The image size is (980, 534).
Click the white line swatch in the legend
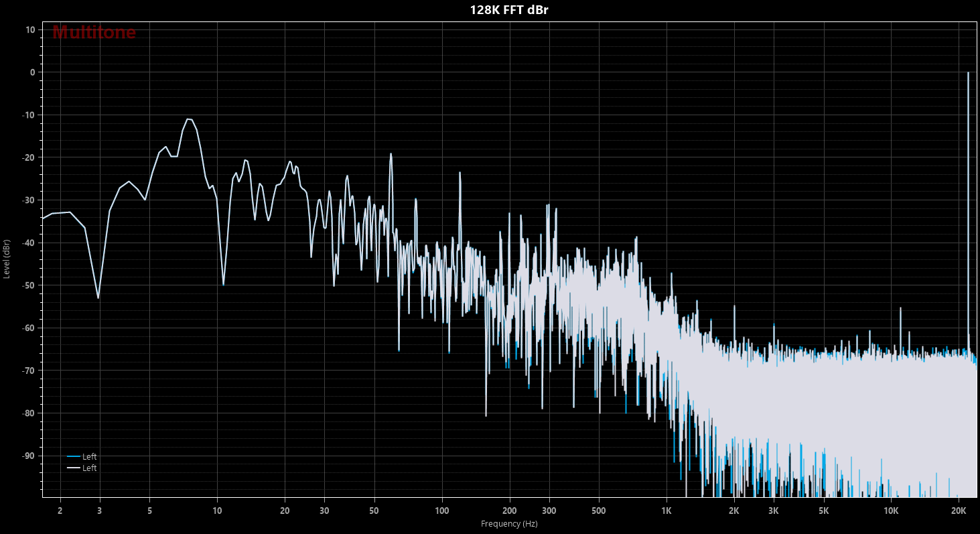click(x=74, y=468)
